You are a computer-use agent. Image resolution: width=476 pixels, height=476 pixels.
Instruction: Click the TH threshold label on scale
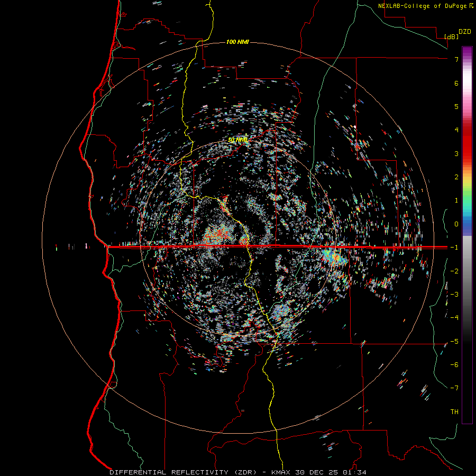point(454,412)
